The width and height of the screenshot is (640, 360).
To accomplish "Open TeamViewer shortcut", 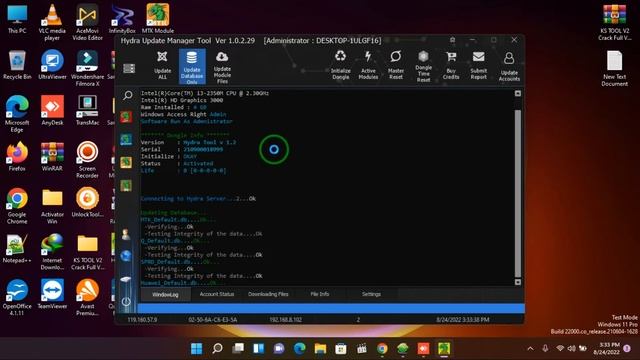I will pos(52,294).
